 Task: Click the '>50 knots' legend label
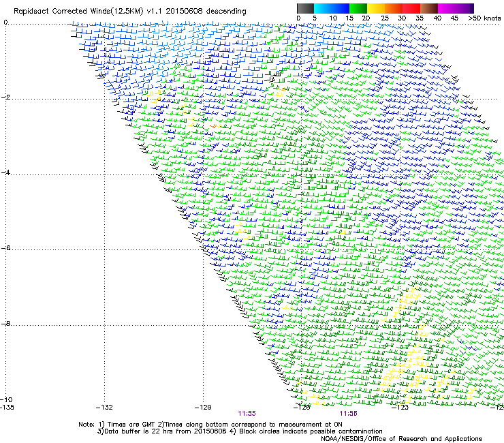484,18
